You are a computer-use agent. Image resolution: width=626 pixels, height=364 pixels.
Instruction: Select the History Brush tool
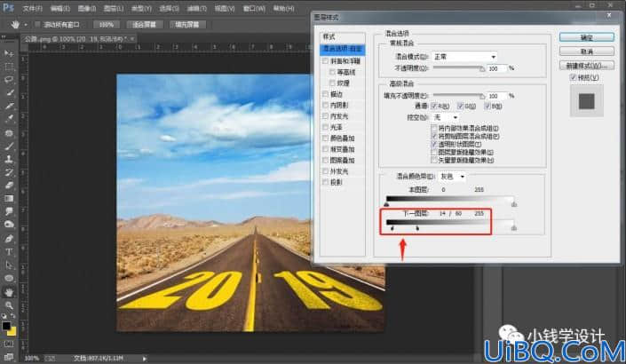point(9,172)
